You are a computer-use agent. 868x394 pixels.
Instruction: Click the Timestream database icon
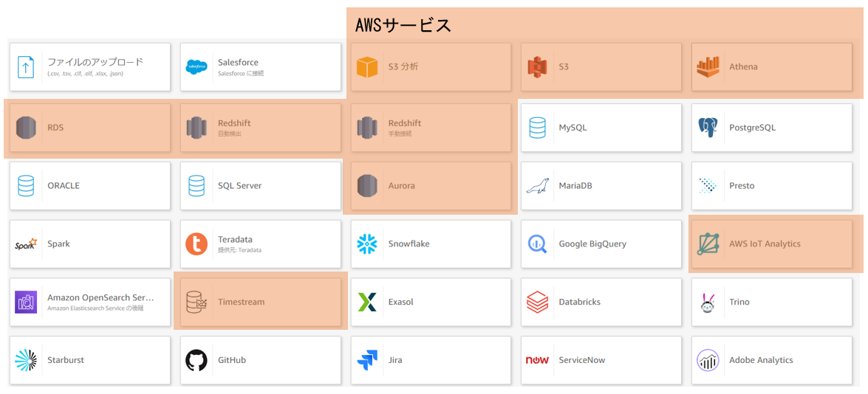tap(196, 302)
